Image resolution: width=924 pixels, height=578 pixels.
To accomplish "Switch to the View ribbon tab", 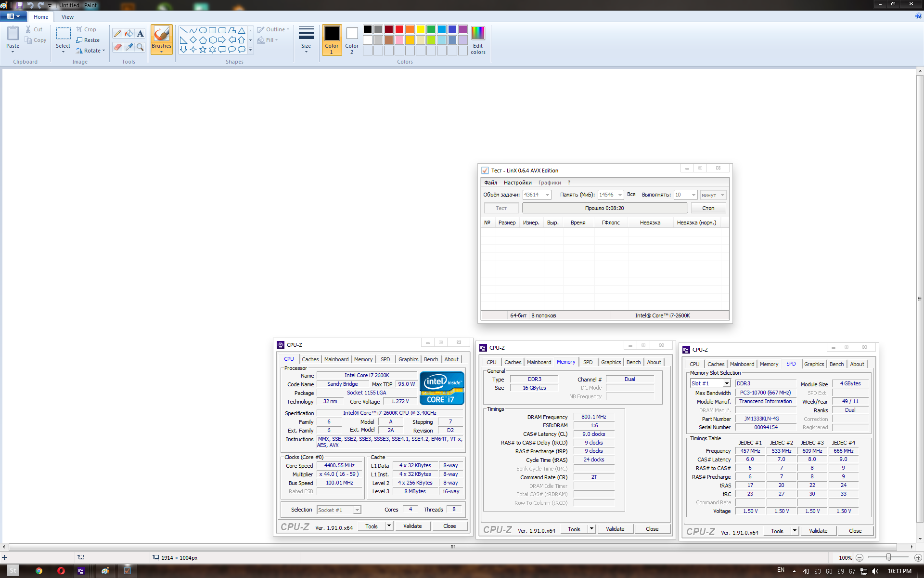I will pos(67,17).
